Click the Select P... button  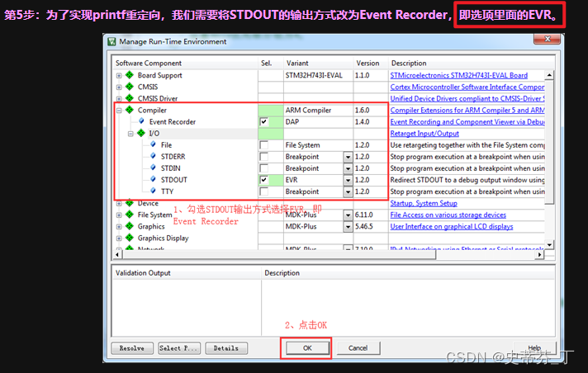pos(179,348)
